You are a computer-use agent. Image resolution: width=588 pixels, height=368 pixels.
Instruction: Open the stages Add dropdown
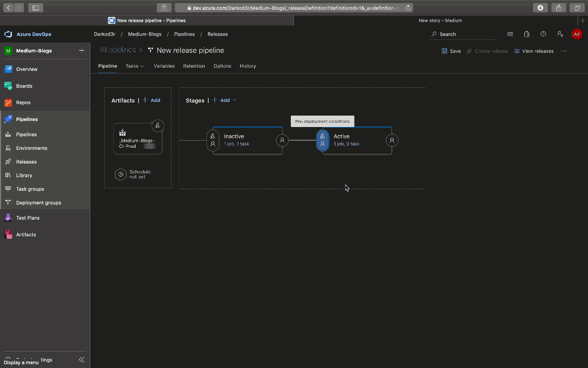point(225,100)
